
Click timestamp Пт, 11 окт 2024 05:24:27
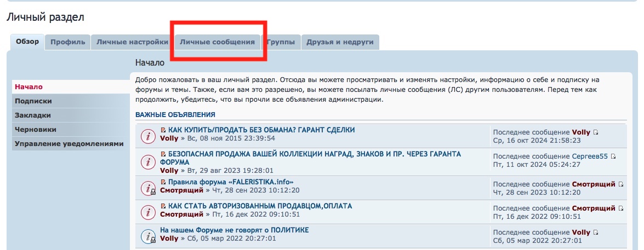tap(537, 165)
